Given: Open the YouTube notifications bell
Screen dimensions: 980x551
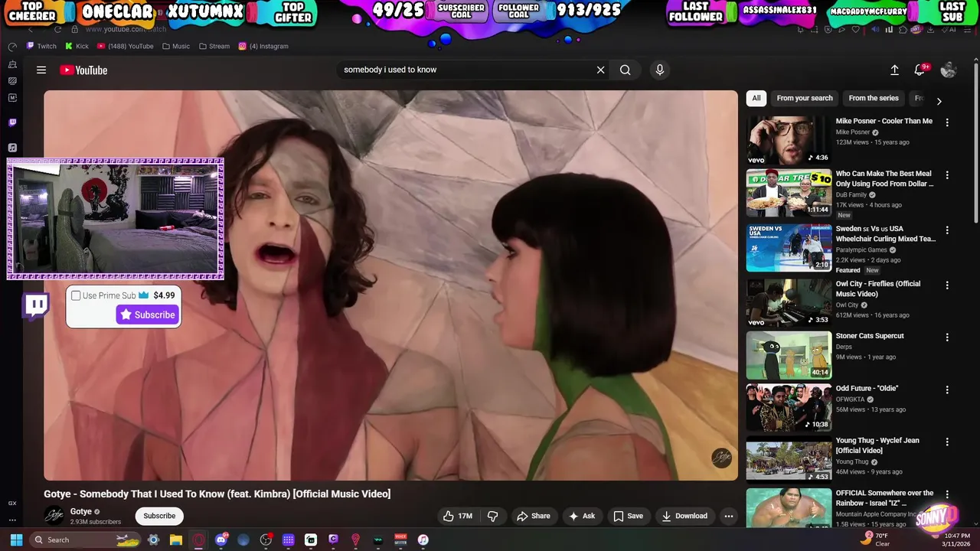Looking at the screenshot, I should (920, 70).
